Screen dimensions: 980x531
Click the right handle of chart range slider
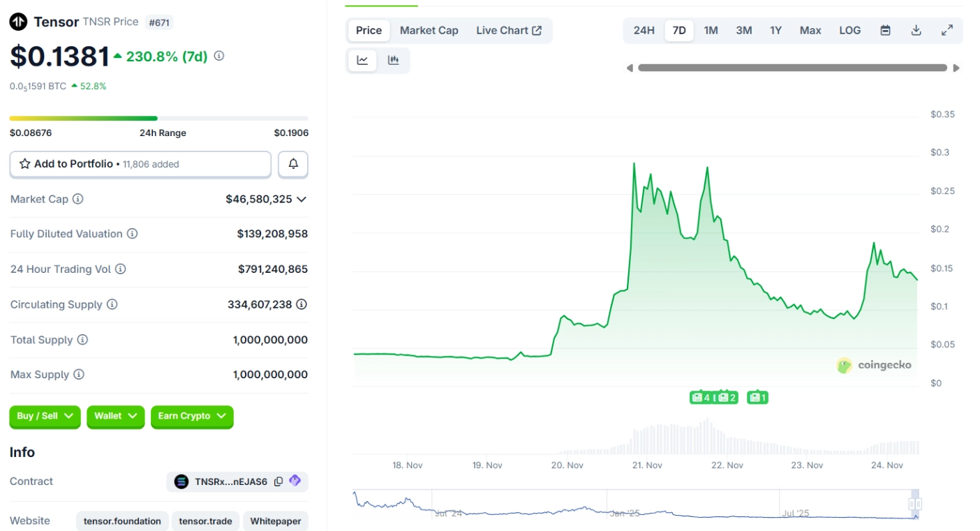coord(915,504)
